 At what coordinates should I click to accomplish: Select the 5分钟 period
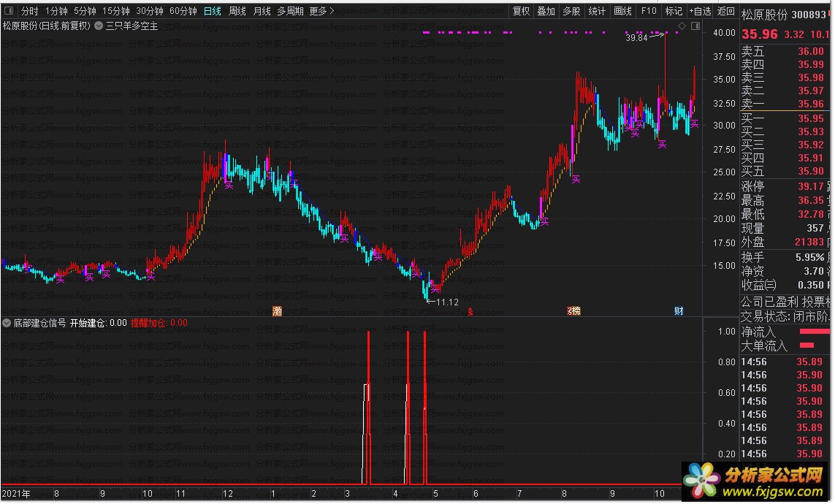point(85,11)
